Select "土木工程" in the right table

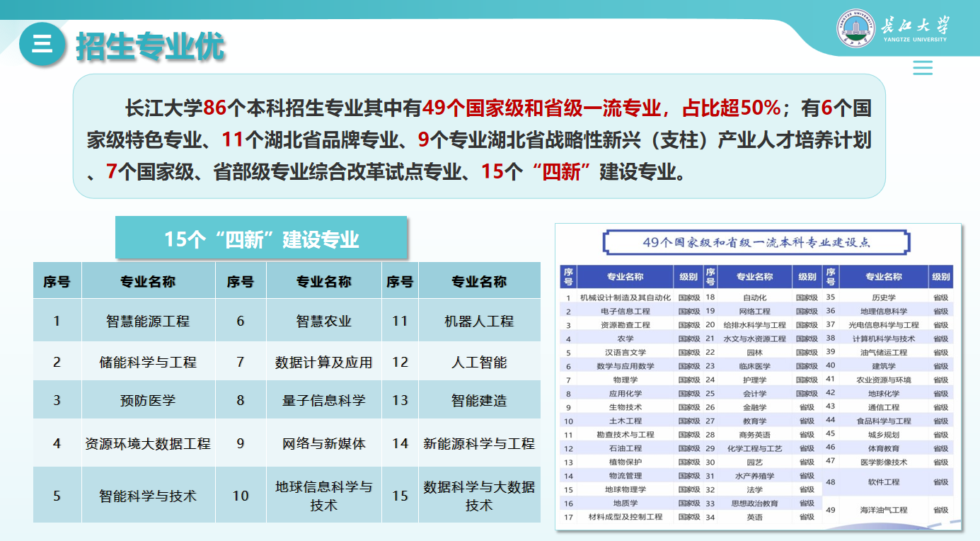tap(626, 421)
